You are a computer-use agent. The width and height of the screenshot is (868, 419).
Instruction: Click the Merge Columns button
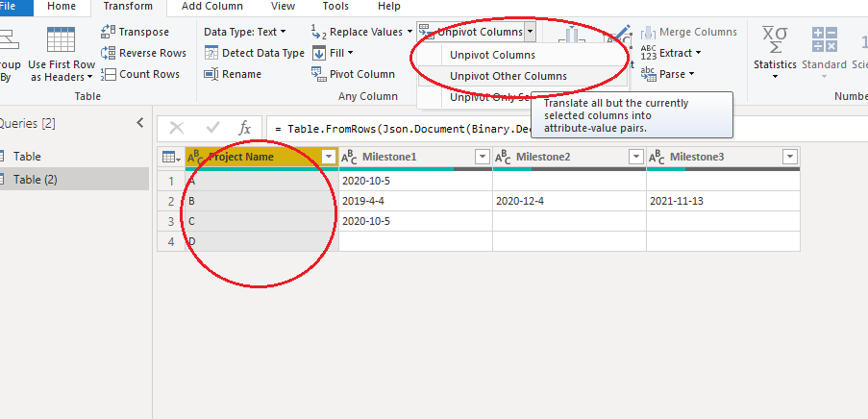point(690,32)
